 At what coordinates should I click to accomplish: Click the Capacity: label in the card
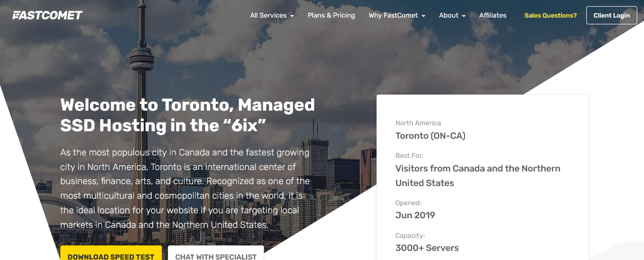point(410,235)
